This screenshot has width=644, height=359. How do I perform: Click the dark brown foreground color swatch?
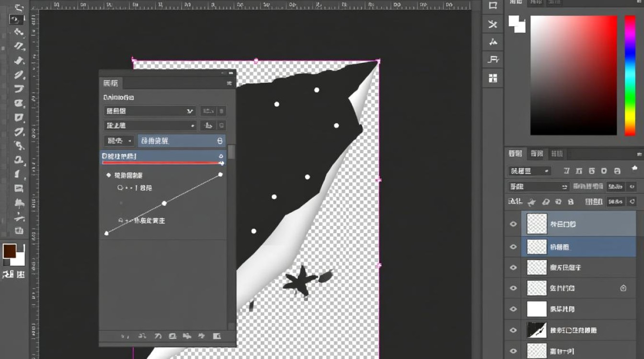click(10, 251)
